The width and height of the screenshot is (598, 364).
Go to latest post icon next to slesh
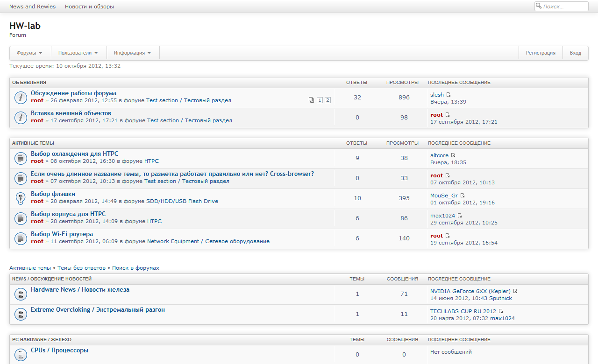448,95
